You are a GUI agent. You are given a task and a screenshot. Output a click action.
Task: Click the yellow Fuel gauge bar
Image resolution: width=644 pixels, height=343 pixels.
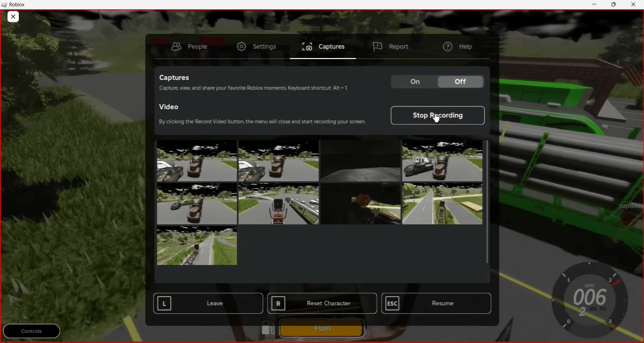(322, 329)
